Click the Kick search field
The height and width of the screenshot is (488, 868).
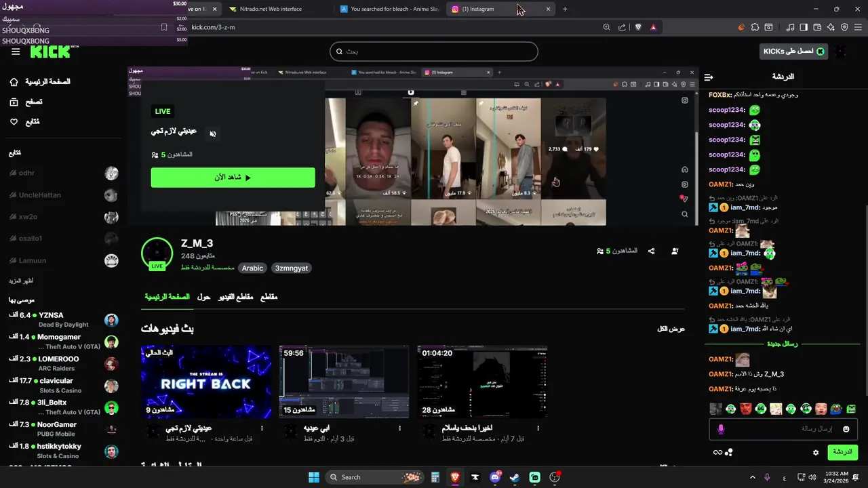pyautogui.click(x=434, y=52)
